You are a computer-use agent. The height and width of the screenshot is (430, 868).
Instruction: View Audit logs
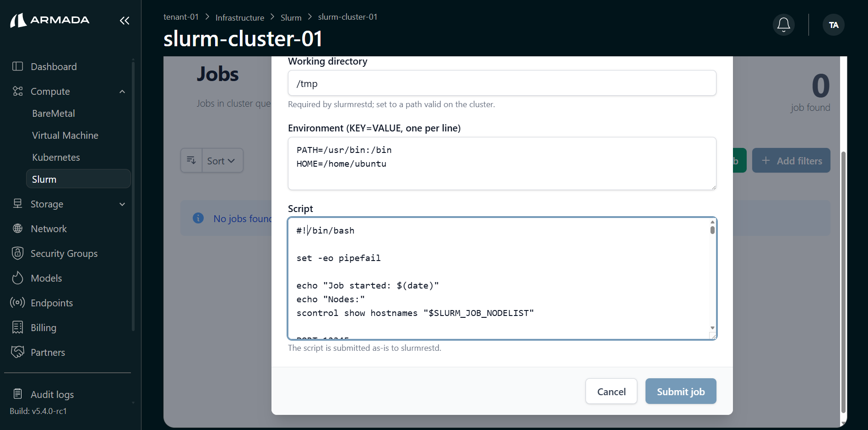[x=52, y=394]
